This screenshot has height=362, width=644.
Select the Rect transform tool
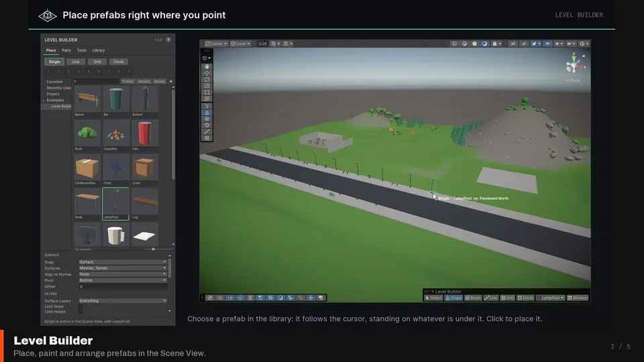207,93
